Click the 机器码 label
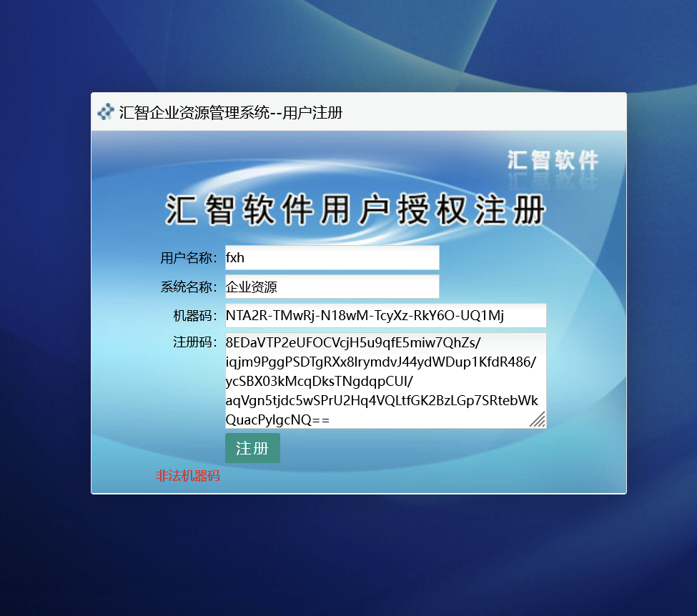The width and height of the screenshot is (697, 616). [x=195, y=316]
